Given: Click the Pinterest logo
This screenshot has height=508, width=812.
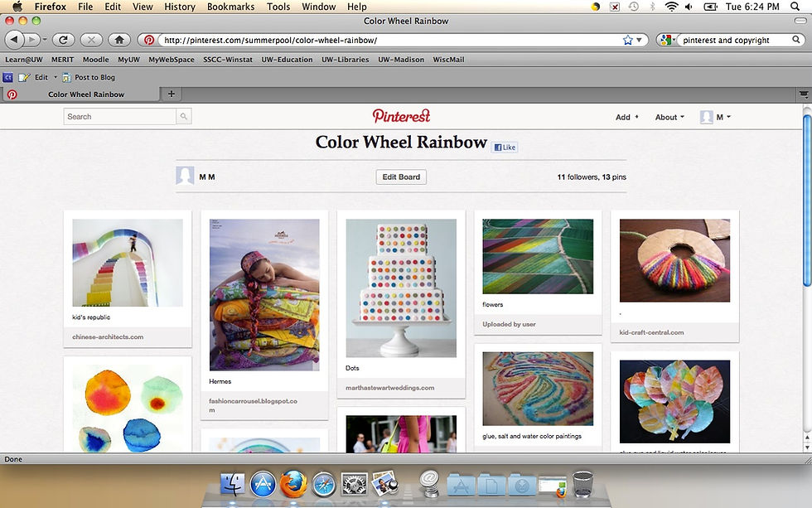Looking at the screenshot, I should tap(401, 115).
